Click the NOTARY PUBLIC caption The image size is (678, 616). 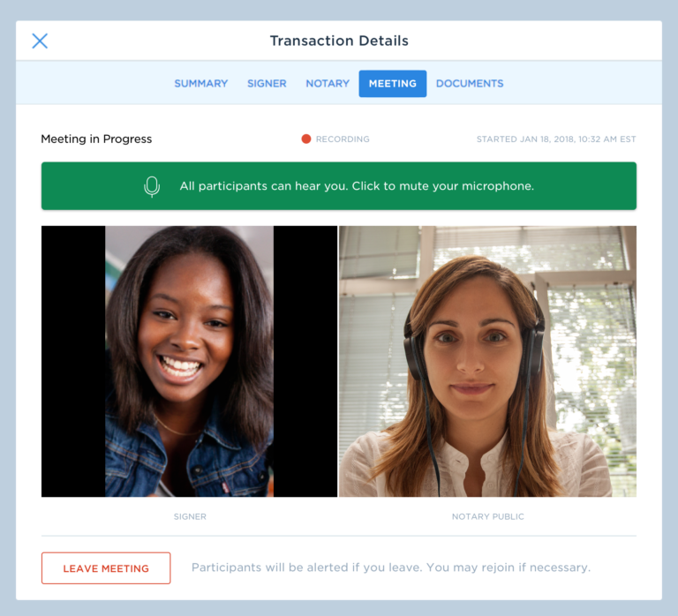click(x=487, y=516)
